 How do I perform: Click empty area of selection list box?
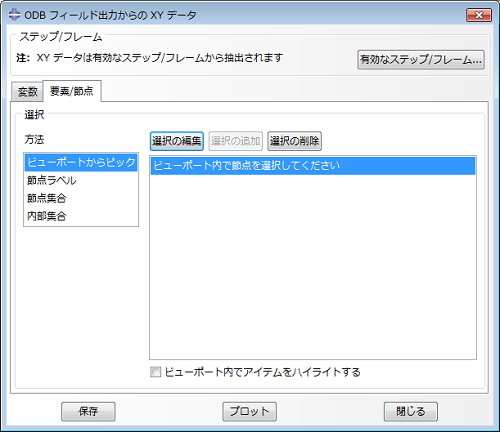313,267
